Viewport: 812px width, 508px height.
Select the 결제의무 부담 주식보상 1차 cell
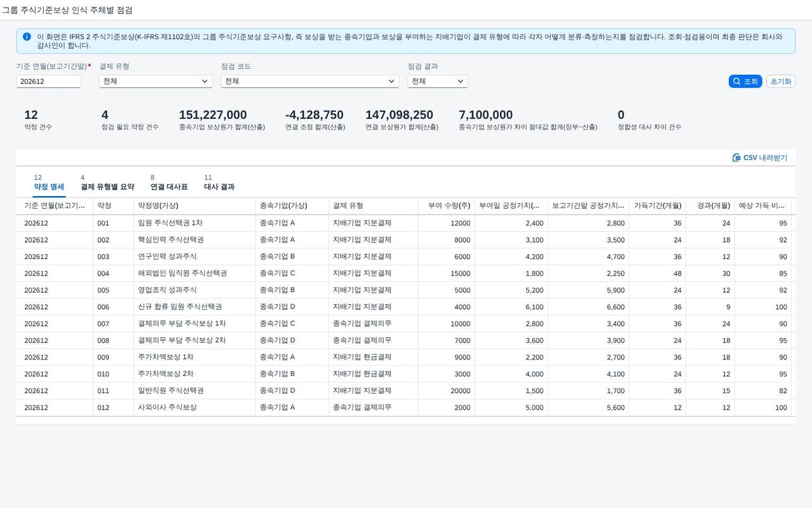click(194, 324)
